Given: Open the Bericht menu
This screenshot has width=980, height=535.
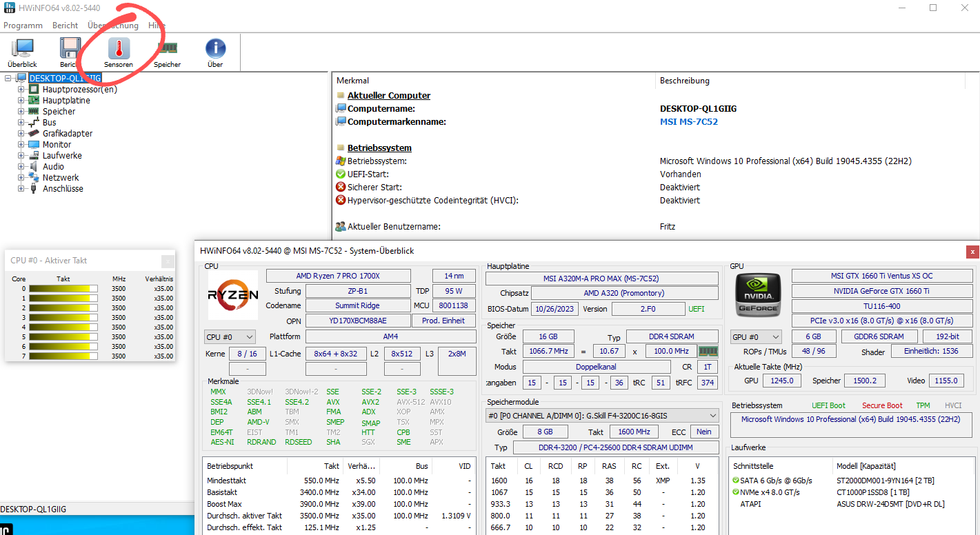Looking at the screenshot, I should pyautogui.click(x=66, y=26).
